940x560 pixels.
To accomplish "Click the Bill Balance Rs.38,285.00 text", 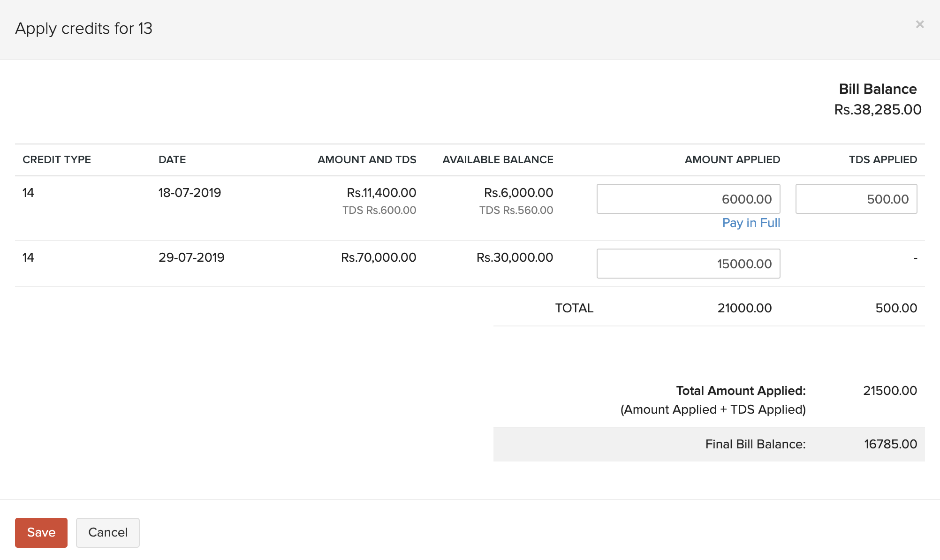I will [x=878, y=110].
